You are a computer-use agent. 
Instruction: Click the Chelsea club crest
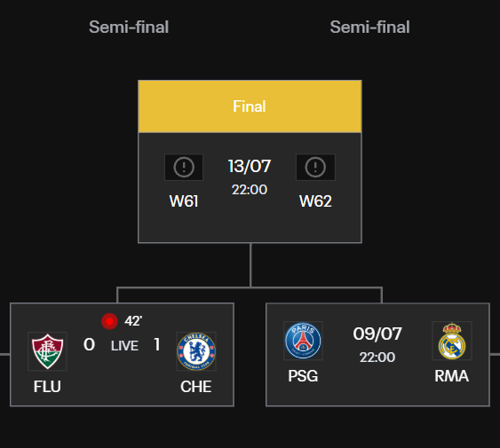tap(196, 351)
